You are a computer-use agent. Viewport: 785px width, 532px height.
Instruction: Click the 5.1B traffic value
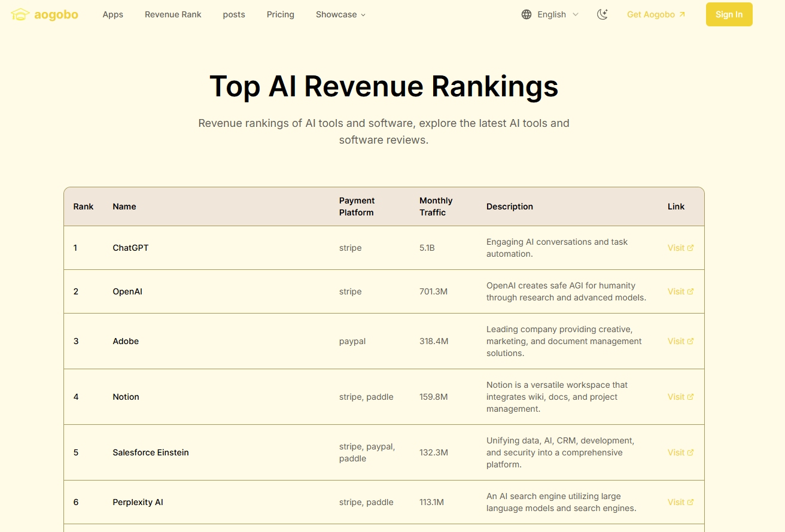click(x=427, y=248)
